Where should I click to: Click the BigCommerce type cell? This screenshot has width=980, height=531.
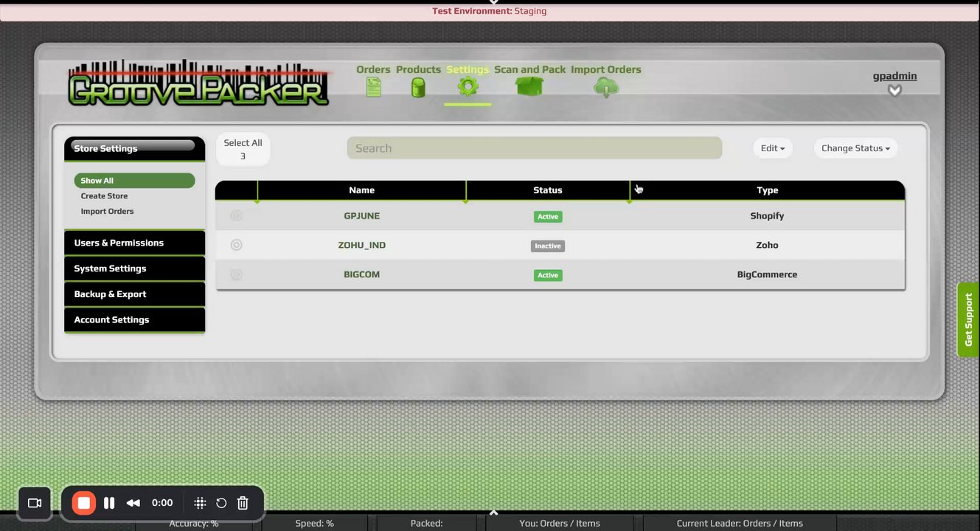tap(767, 274)
